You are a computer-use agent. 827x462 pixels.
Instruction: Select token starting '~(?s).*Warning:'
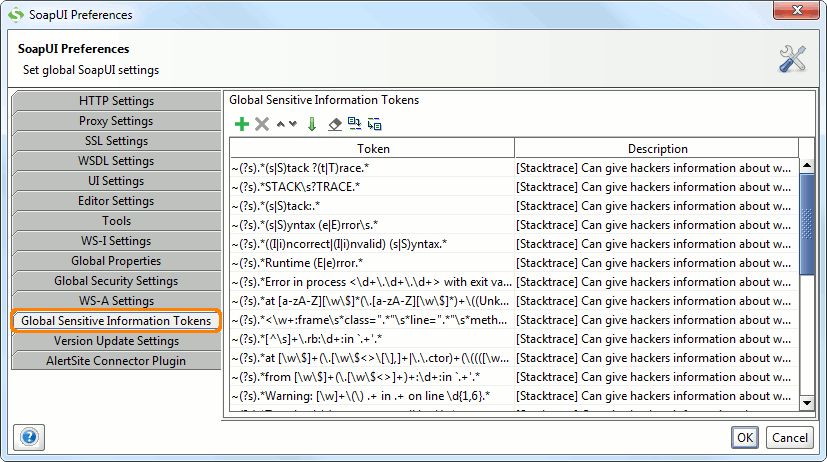pos(372,396)
